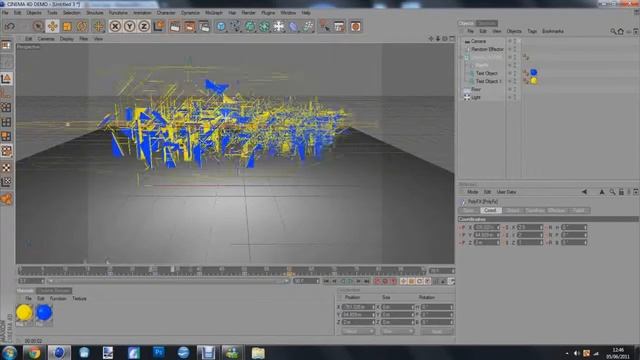Select the Scale tool icon

67,27
